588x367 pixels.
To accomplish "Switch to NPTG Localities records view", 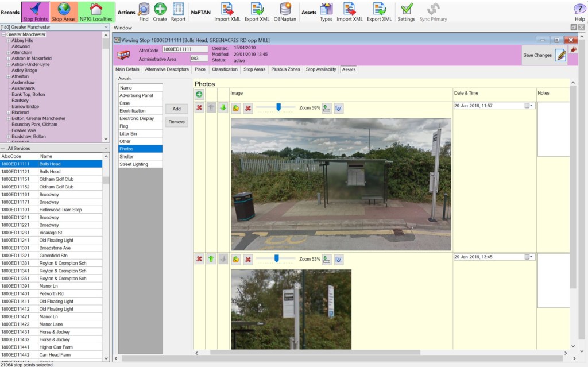I will [96, 12].
